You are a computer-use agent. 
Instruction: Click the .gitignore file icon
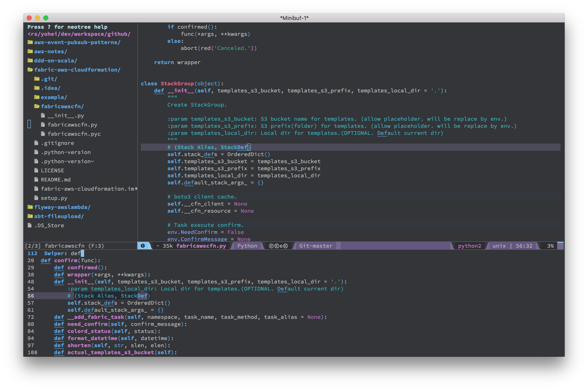coord(36,143)
